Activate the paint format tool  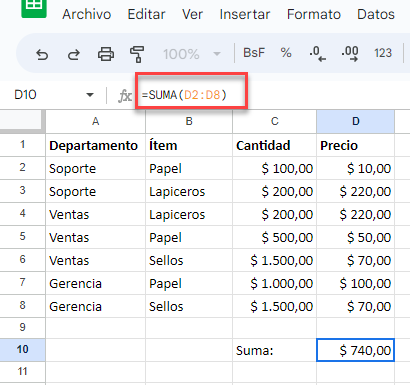[137, 54]
